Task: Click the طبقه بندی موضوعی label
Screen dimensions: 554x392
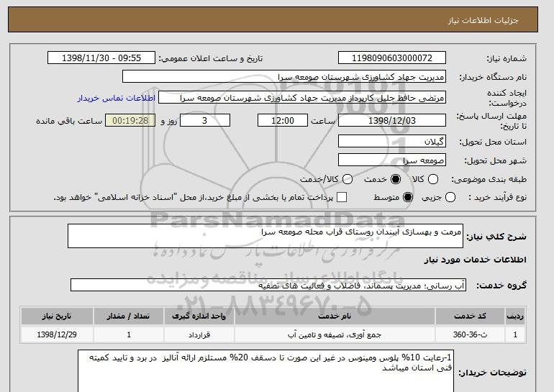Action: [x=489, y=180]
